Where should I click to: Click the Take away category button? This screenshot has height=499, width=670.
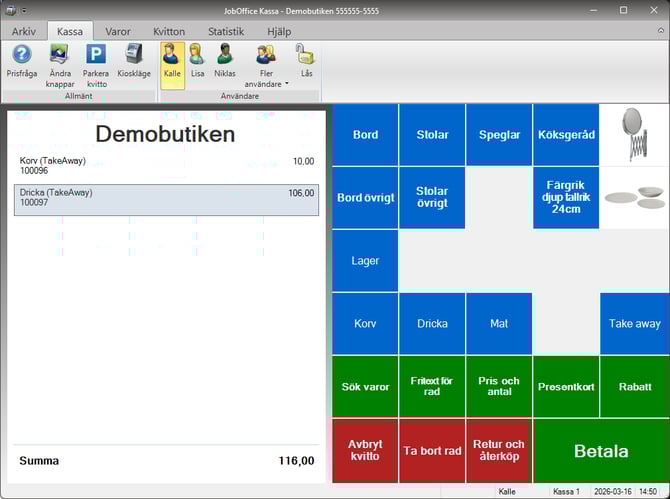coord(635,324)
